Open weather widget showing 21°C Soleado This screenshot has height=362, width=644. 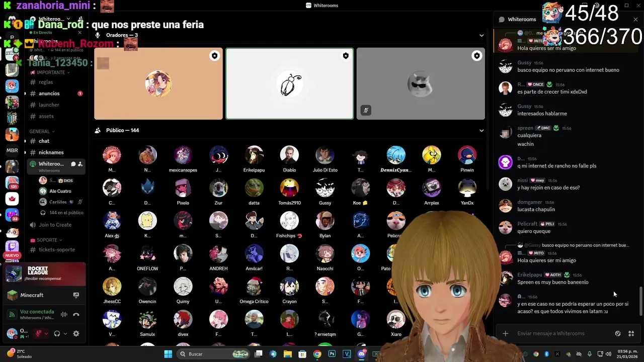pos(20,353)
